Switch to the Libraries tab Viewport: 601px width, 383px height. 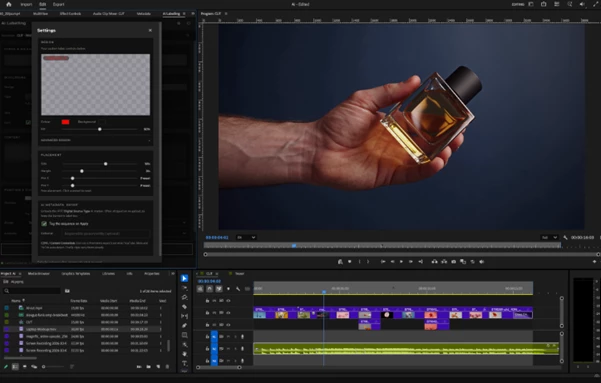pos(108,273)
